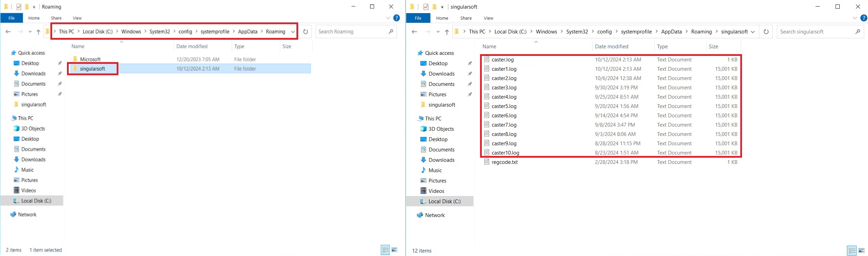Click the Up arrow in Roaming window

pyautogui.click(x=38, y=32)
